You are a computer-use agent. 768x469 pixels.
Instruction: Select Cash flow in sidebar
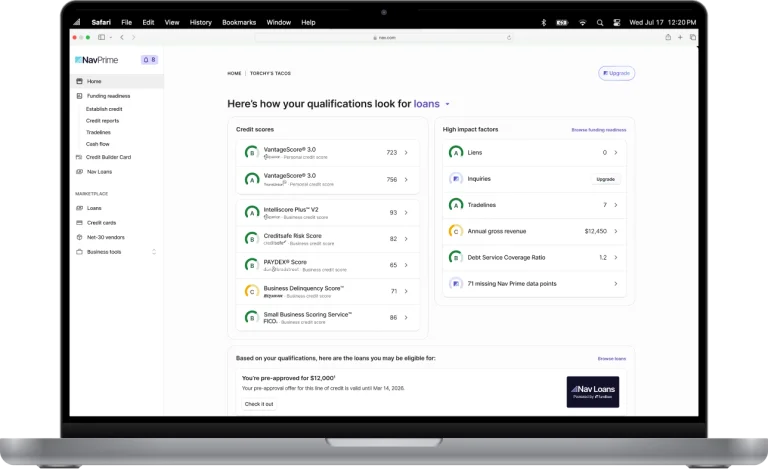click(x=97, y=144)
